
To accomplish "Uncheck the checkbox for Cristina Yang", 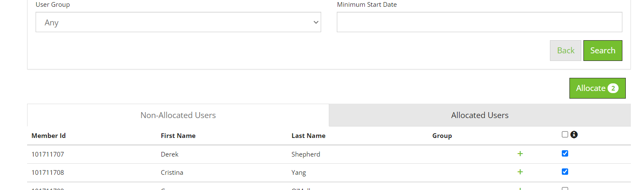I will click(565, 171).
